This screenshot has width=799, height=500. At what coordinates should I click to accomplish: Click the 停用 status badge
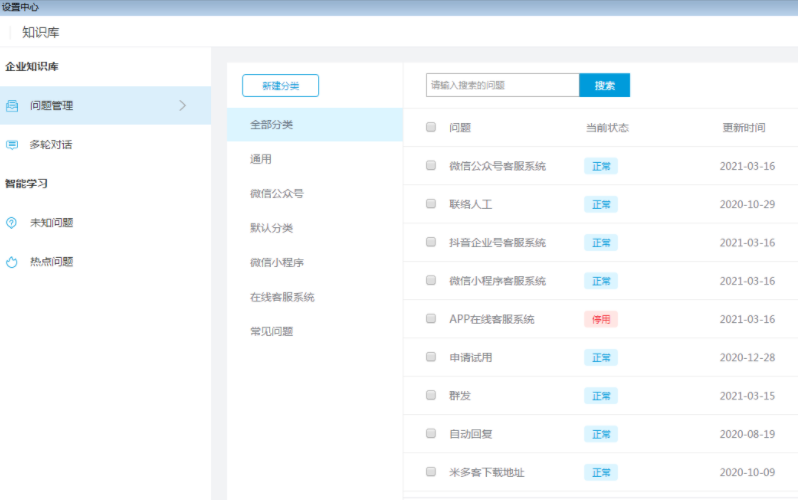[x=601, y=319]
